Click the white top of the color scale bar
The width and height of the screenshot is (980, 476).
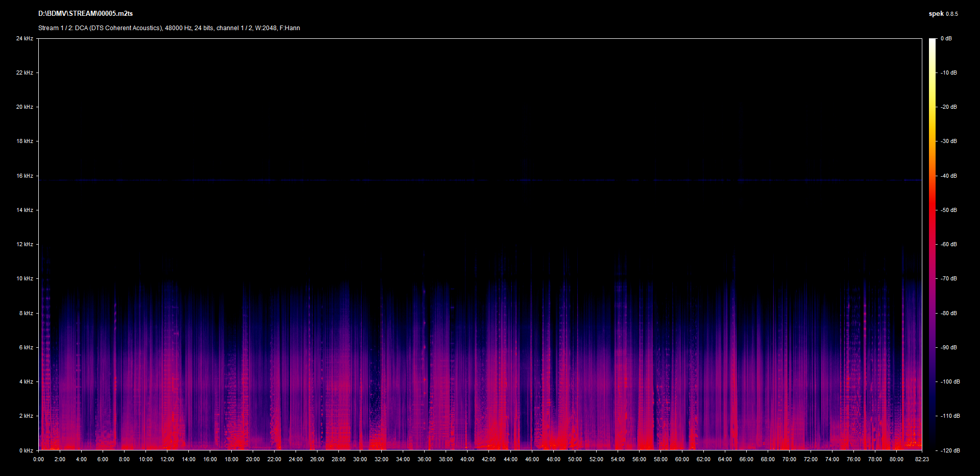[x=932, y=41]
